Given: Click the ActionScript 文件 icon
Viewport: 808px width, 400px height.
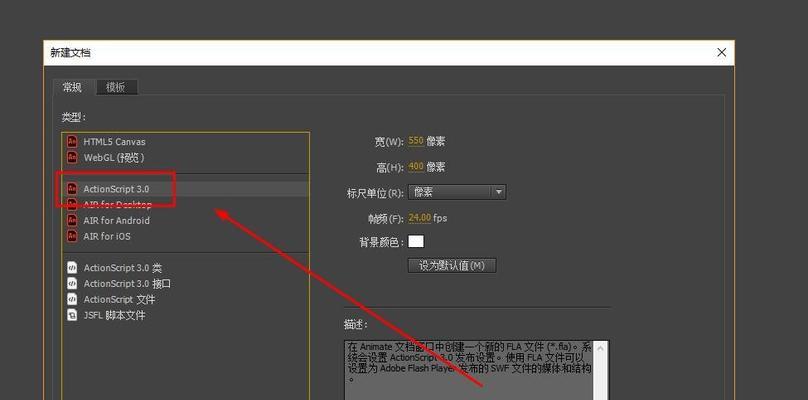Looking at the screenshot, I should pyautogui.click(x=72, y=299).
